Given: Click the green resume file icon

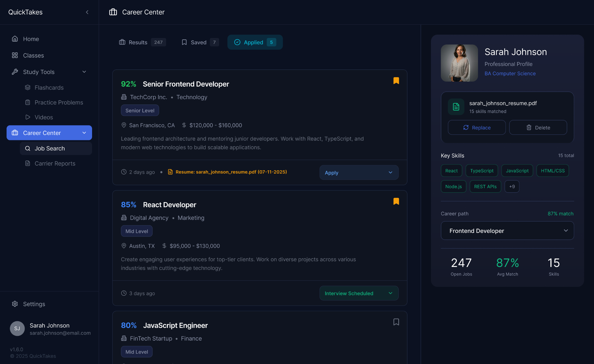Looking at the screenshot, I should pyautogui.click(x=456, y=107).
